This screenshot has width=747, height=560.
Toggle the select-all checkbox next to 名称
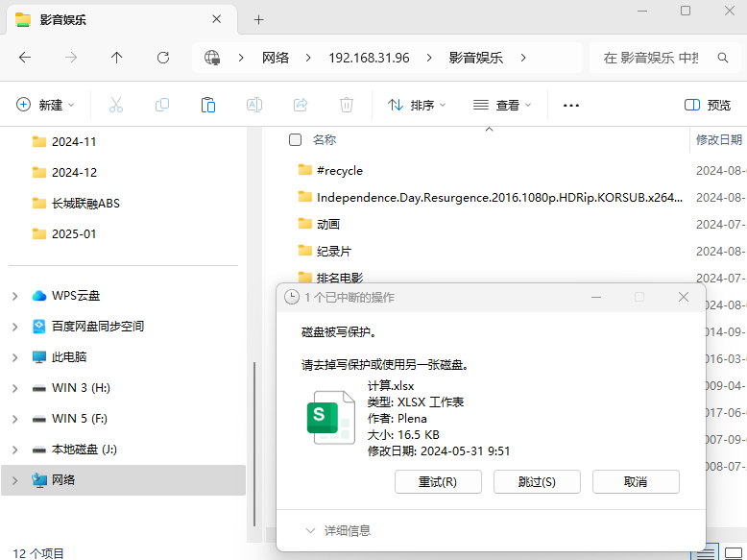[296, 139]
